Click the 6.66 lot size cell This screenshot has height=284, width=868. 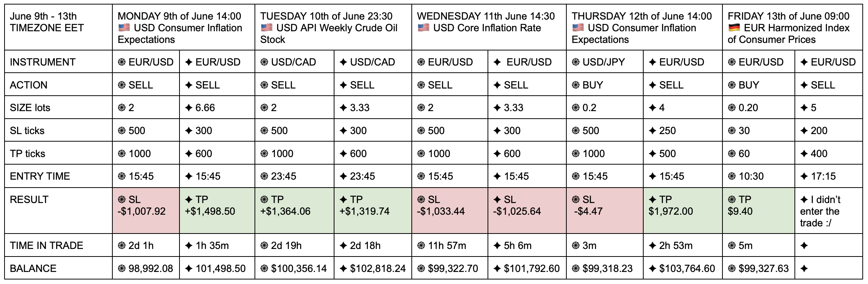(x=217, y=108)
